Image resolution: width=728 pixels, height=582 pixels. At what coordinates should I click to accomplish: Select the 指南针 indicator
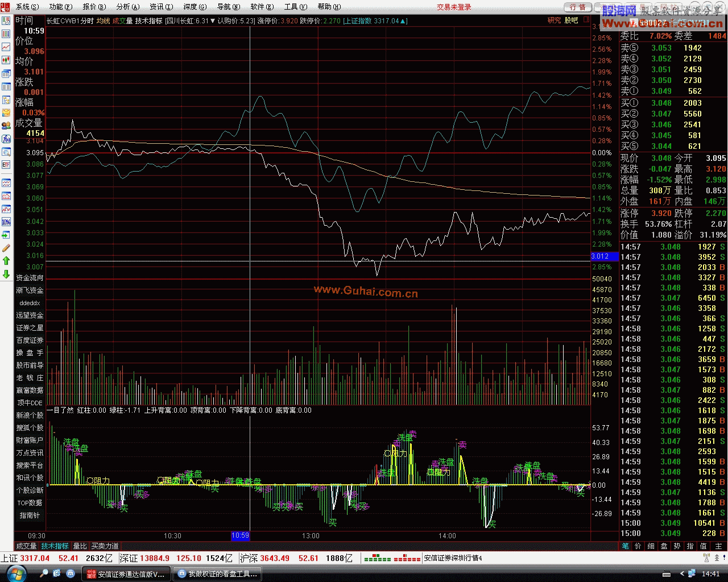click(x=30, y=516)
